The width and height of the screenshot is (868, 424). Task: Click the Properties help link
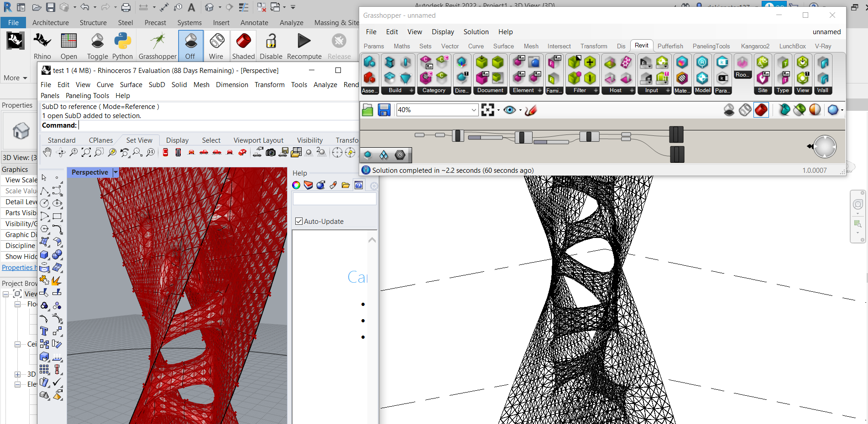(19, 268)
